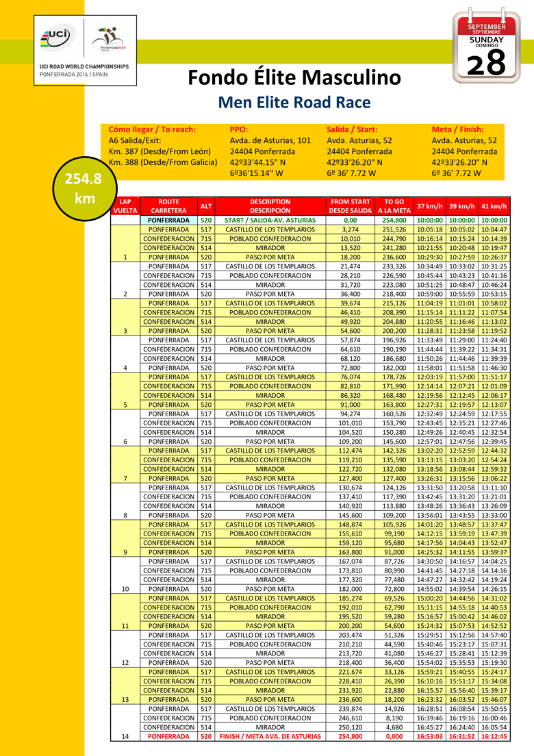The width and height of the screenshot is (534, 756).
Task: Click the time '14:39:54' in lap 10
Action: [x=462, y=589]
